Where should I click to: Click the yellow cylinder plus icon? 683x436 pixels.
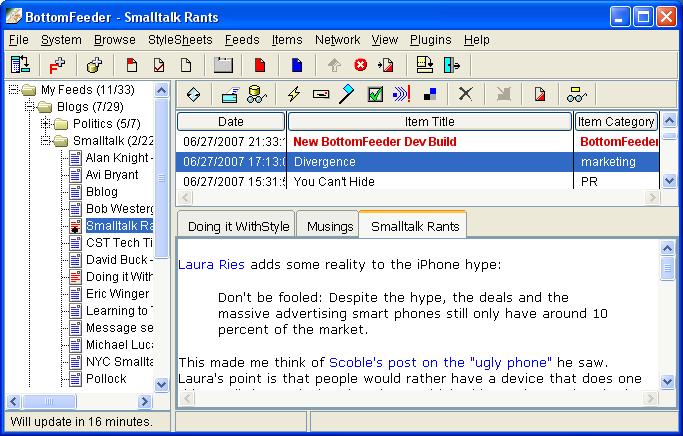coord(94,65)
